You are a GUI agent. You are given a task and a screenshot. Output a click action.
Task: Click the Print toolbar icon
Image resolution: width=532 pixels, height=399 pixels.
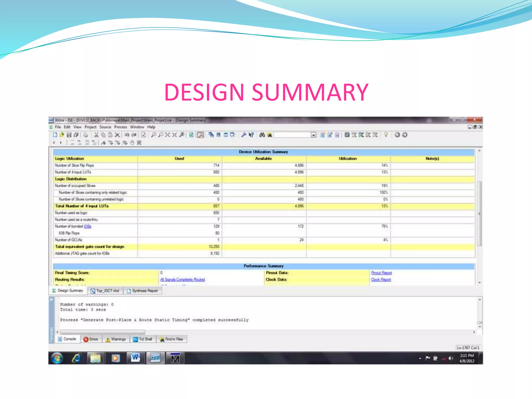[x=86, y=135]
